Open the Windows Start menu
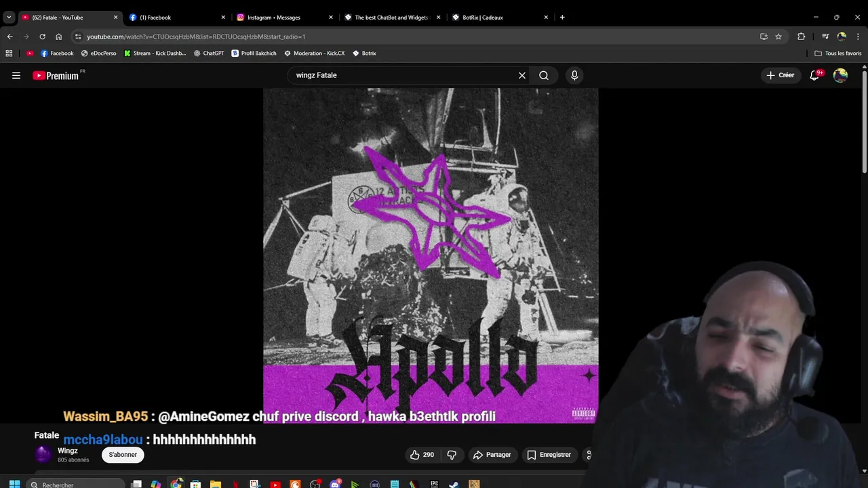 click(14, 485)
